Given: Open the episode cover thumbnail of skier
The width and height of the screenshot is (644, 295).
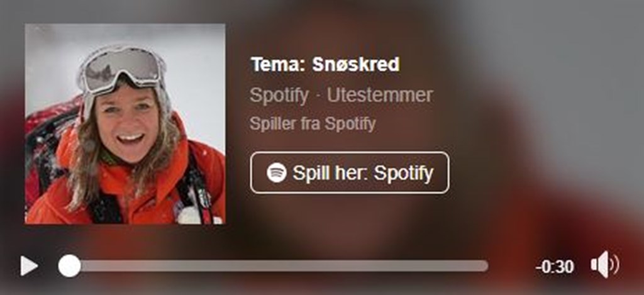Looking at the screenshot, I should click(x=125, y=124).
